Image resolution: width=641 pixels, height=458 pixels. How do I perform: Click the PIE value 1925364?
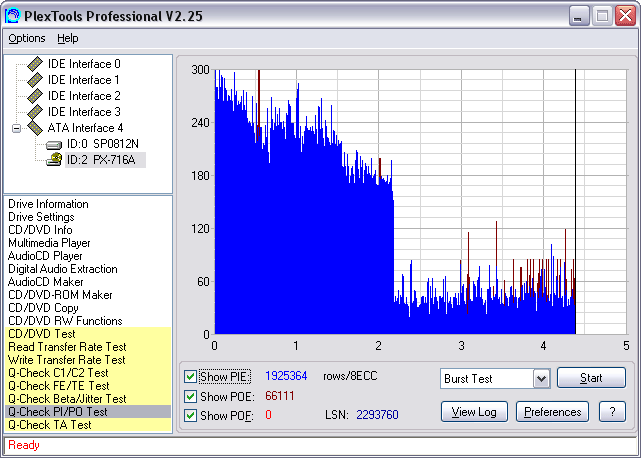click(286, 376)
